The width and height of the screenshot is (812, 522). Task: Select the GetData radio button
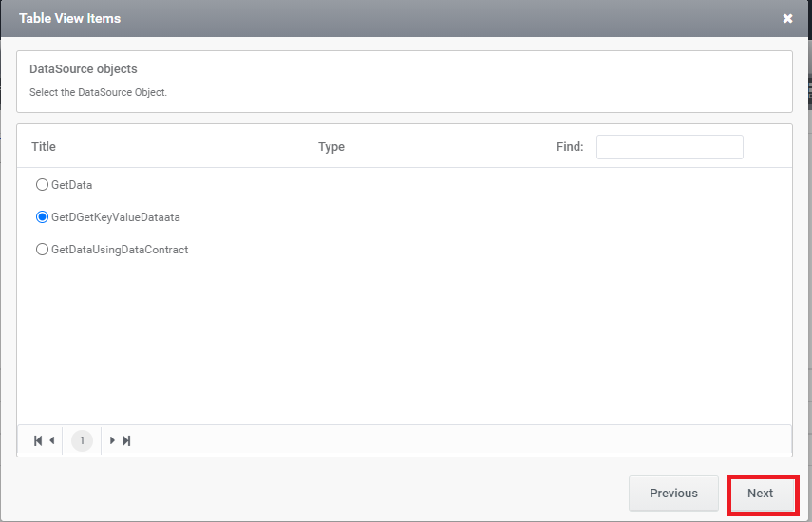[42, 185]
